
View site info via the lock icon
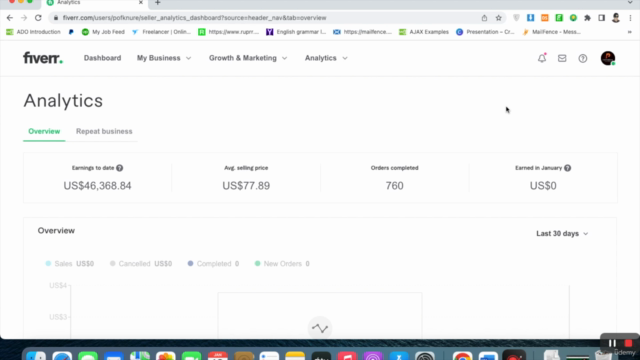56,18
